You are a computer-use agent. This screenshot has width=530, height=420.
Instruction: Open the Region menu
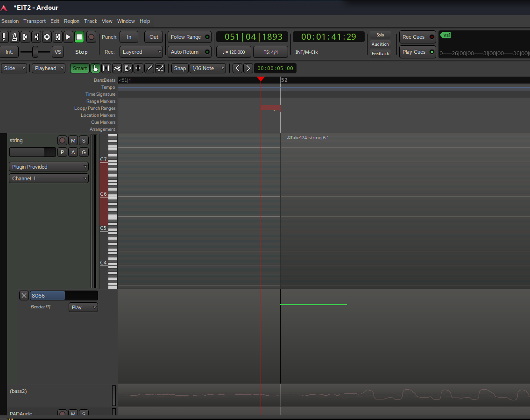point(71,21)
